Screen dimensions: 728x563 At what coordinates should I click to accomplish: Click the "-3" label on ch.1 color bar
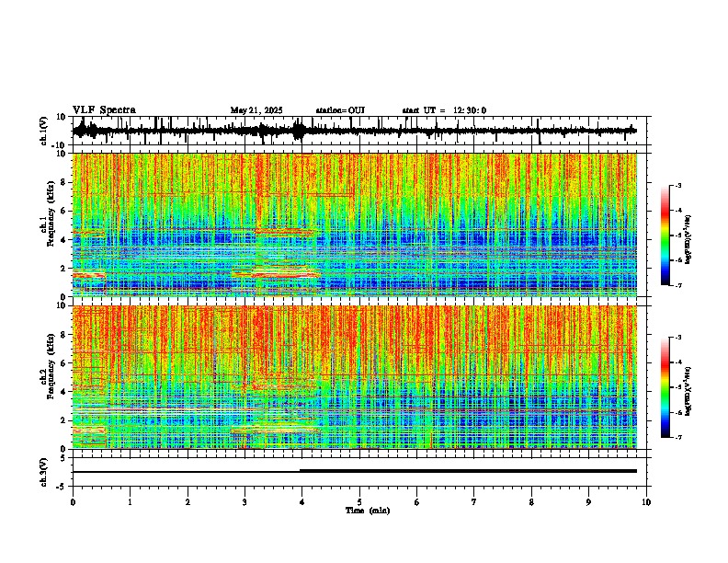(x=678, y=186)
